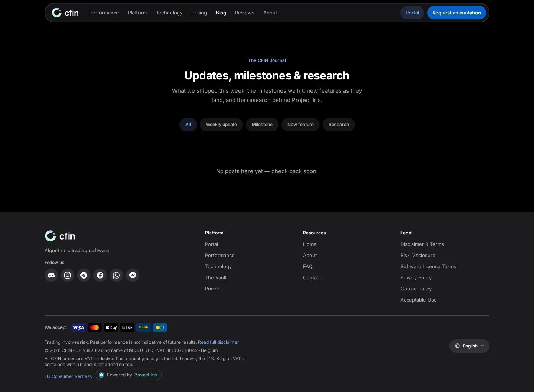Click the Bancontact payment badge

(160, 327)
